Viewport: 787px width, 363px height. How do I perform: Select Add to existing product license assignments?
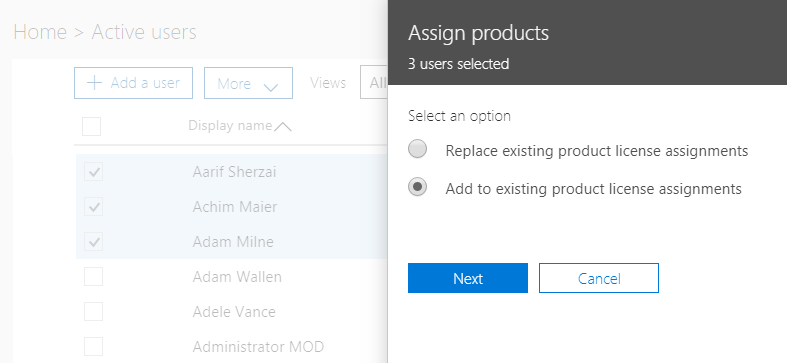[x=418, y=187]
